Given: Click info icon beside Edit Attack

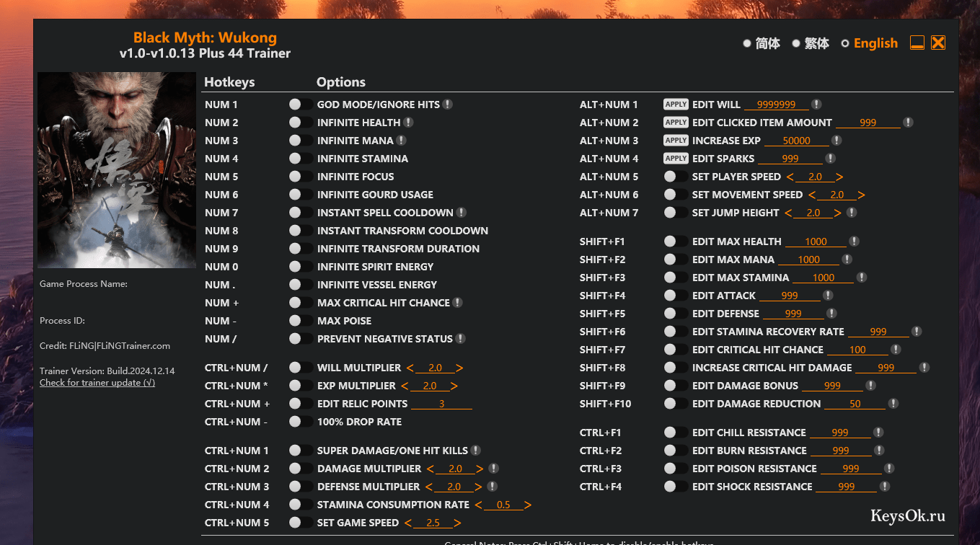Looking at the screenshot, I should pyautogui.click(x=827, y=296).
